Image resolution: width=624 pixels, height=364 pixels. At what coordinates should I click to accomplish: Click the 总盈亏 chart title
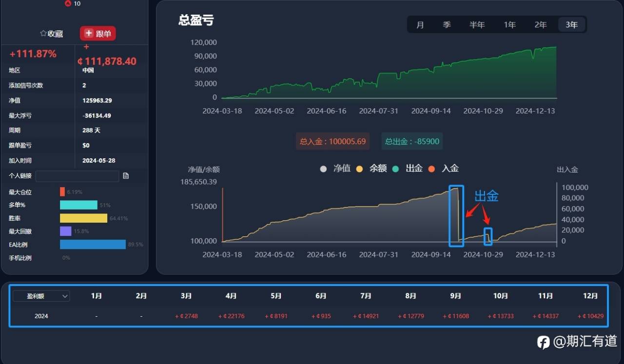point(196,20)
